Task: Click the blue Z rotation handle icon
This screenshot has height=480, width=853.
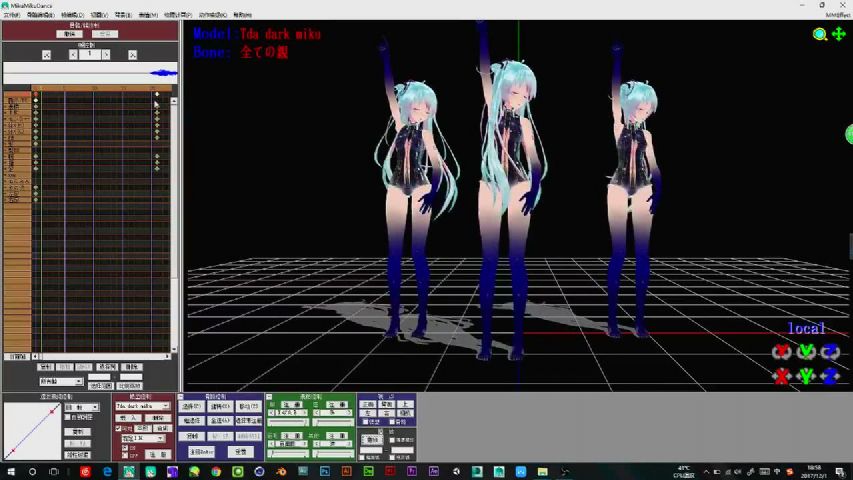Action: pyautogui.click(x=830, y=352)
